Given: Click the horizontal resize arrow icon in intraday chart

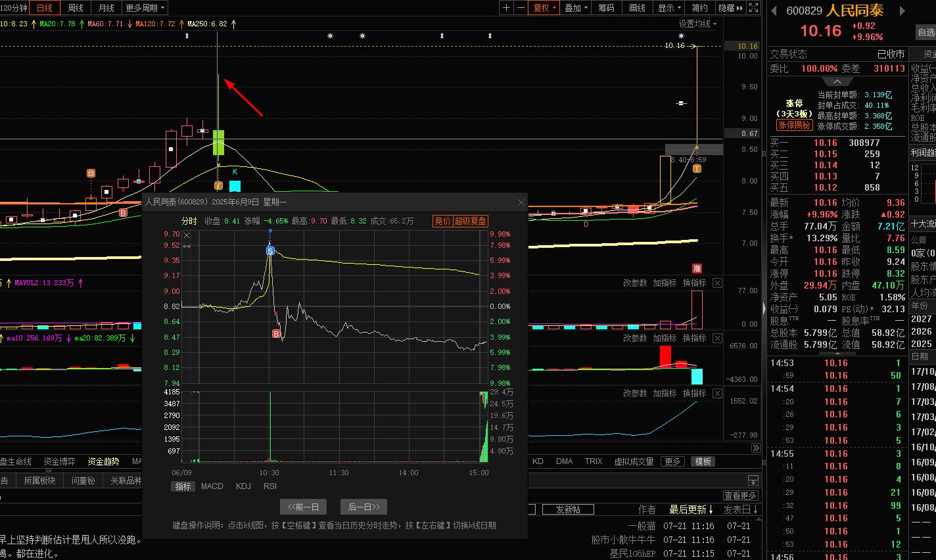Looking at the screenshot, I should point(187,246).
